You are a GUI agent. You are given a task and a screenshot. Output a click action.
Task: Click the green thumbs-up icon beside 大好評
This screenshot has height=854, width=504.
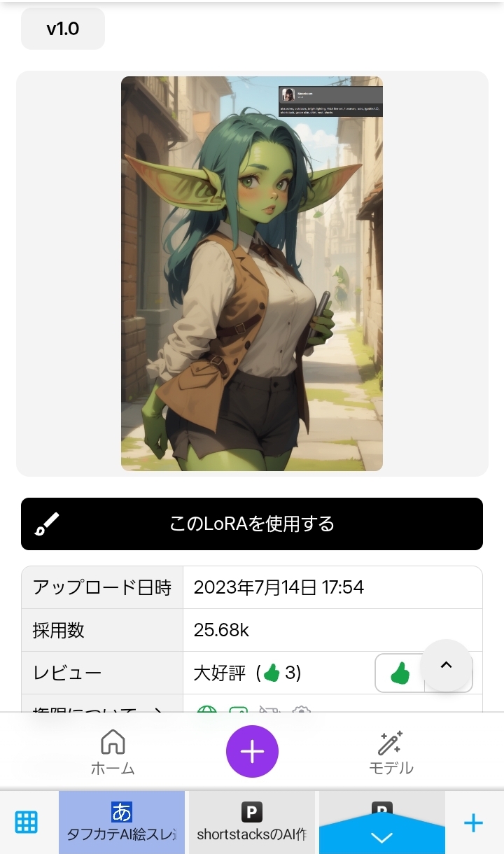[272, 673]
